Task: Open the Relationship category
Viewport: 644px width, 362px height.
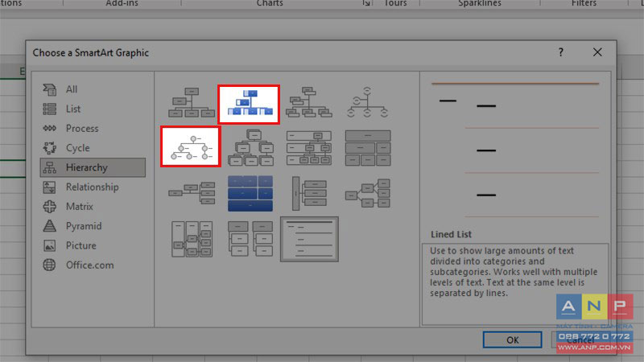Action: point(93,187)
